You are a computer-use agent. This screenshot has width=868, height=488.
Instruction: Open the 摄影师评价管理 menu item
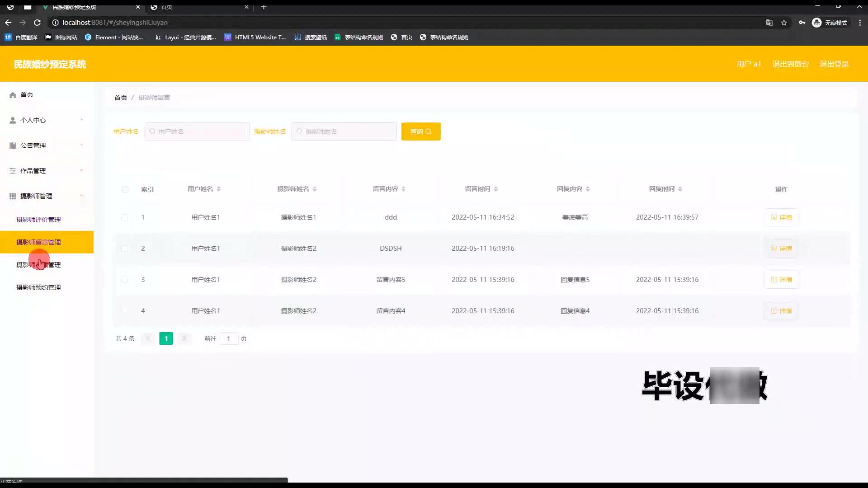[38, 220]
